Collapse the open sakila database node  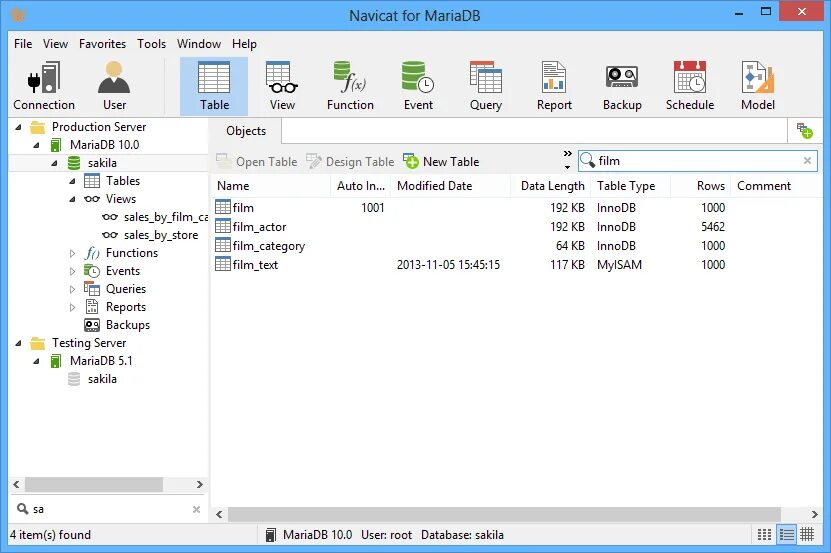(55, 163)
